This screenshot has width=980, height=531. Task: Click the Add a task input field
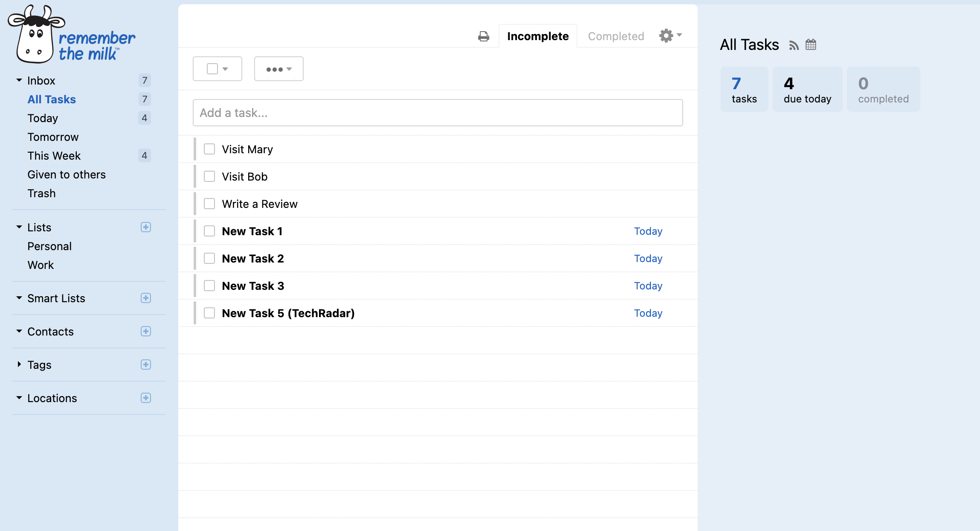click(438, 113)
